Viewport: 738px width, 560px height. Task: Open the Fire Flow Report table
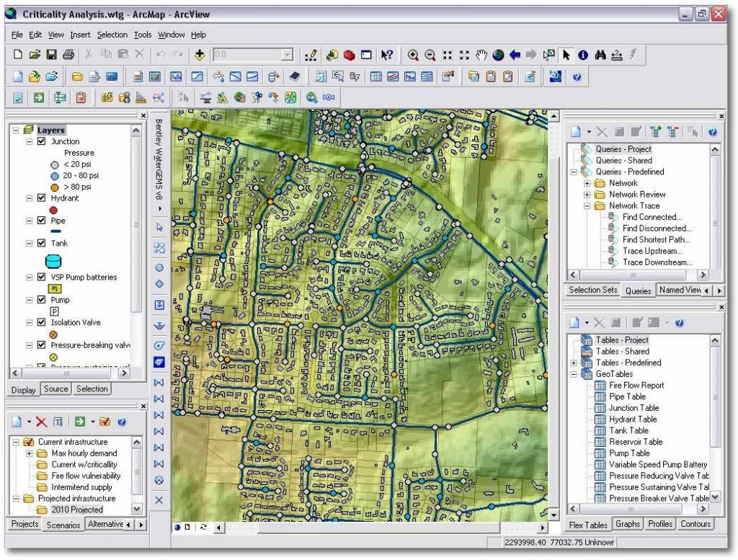pos(636,386)
